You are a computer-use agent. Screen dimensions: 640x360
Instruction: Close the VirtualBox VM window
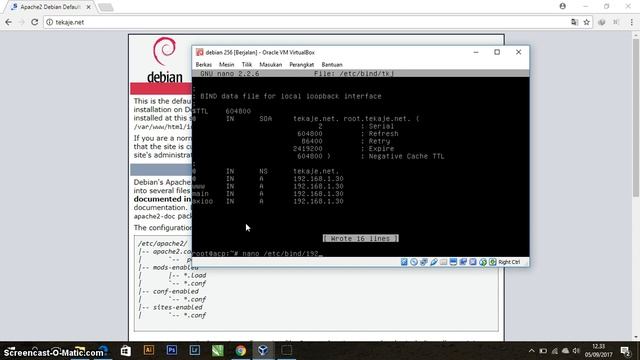(518, 52)
